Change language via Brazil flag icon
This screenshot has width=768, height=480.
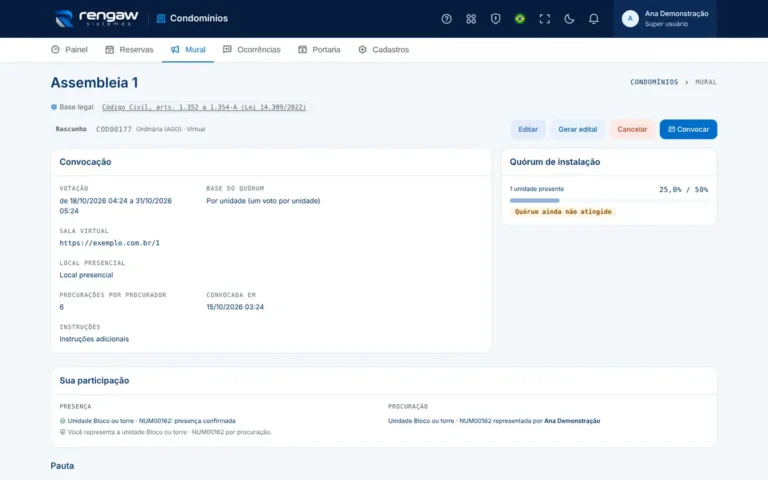[520, 19]
